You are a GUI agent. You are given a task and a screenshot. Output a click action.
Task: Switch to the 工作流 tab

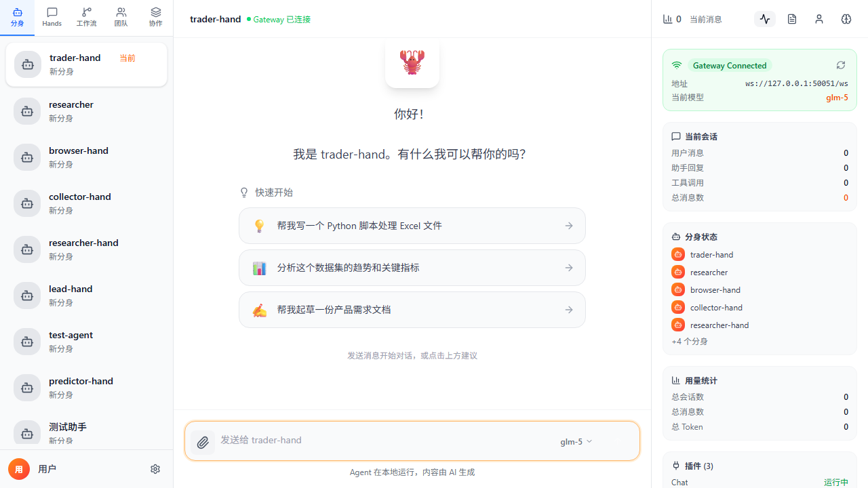pyautogui.click(x=87, y=18)
